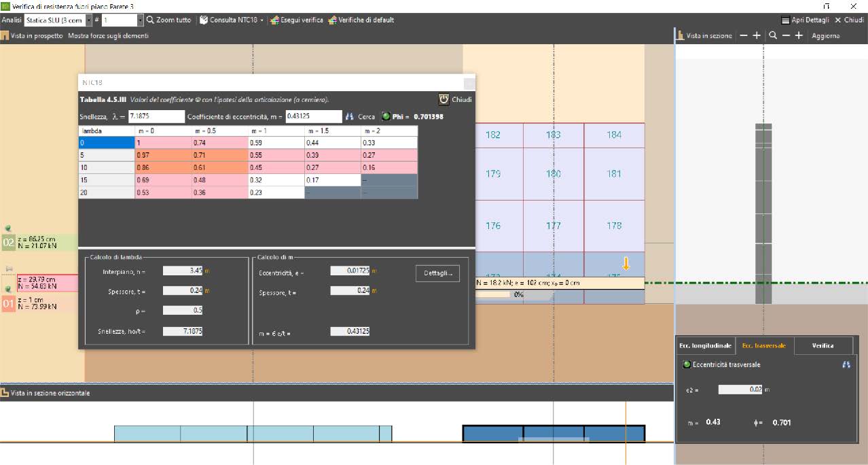Switch to the Ecc. longitudinale tab
The width and height of the screenshot is (868, 465).
pos(705,345)
